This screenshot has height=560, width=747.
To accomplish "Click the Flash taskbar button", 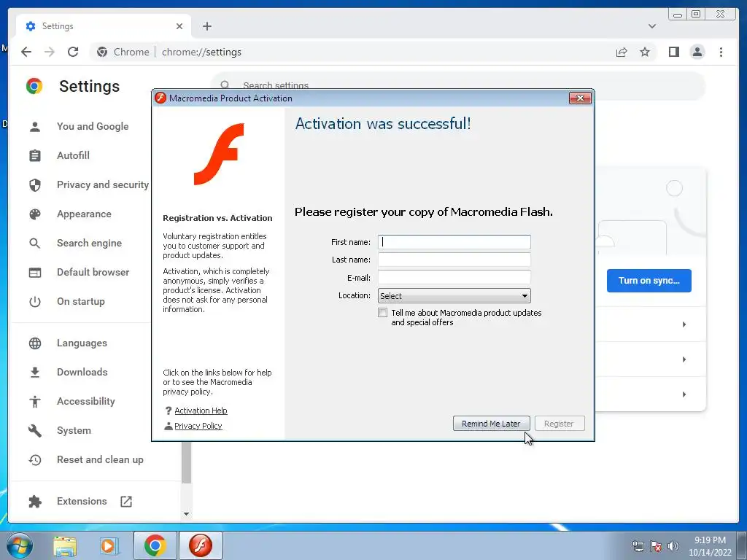I will pyautogui.click(x=201, y=545).
